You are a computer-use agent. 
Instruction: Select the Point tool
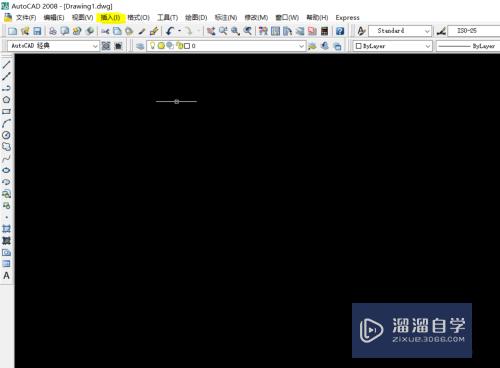pos(6,217)
